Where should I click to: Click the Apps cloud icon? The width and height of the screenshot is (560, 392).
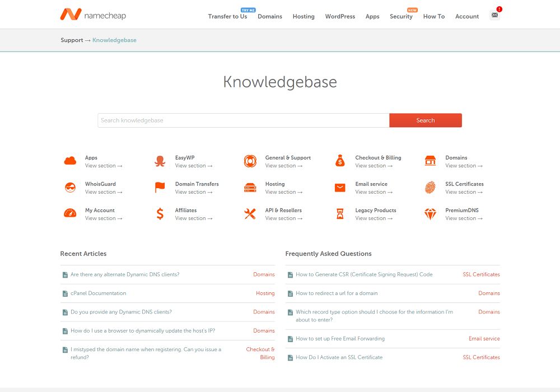70,161
